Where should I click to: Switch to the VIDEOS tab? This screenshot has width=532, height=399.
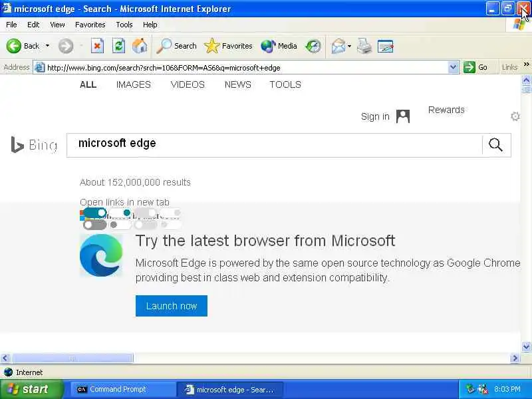coord(188,84)
